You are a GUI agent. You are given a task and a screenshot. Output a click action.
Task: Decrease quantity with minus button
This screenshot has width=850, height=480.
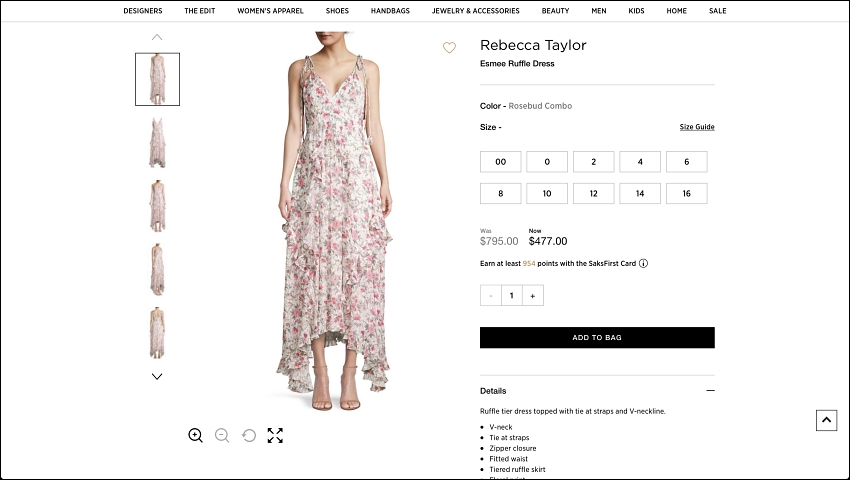click(491, 296)
